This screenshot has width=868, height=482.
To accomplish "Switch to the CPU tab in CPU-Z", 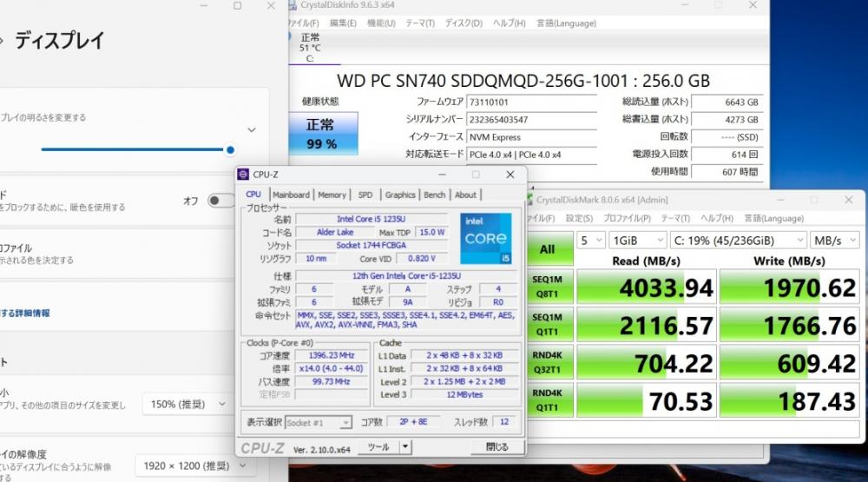I will pos(253,195).
